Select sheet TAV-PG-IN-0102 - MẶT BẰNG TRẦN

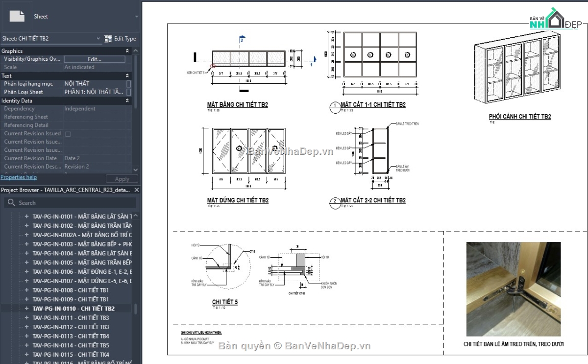tap(82, 226)
